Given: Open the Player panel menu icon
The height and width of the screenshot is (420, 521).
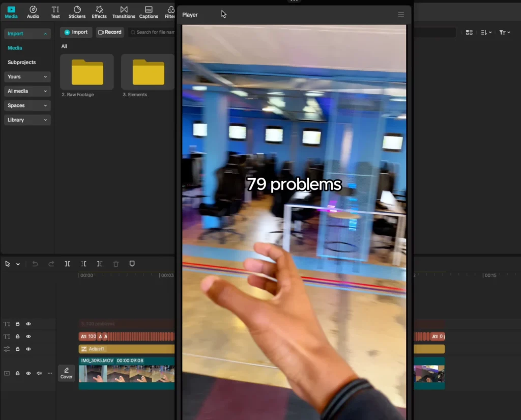Looking at the screenshot, I should [401, 15].
